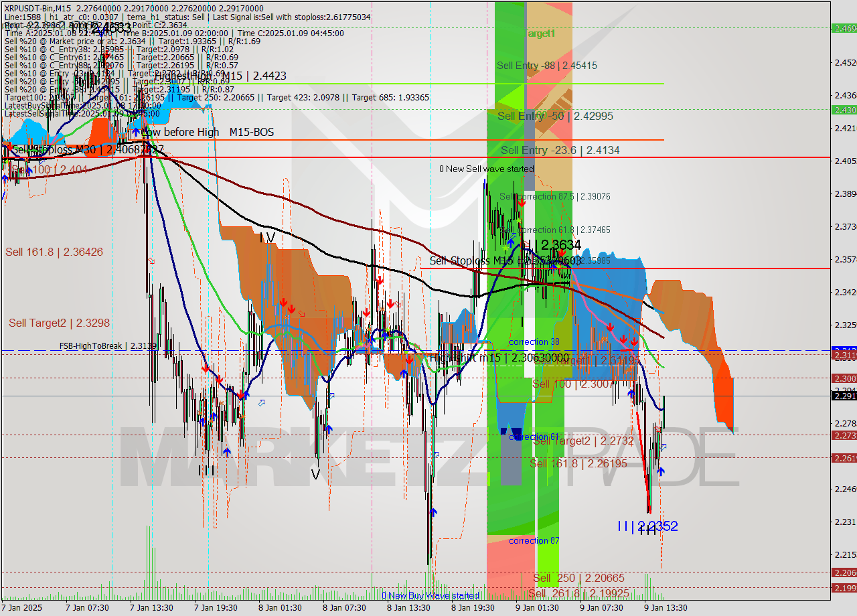The height and width of the screenshot is (616, 857).
Task: Select 'Sell 161.8 | 2.26195' label
Action: (578, 463)
